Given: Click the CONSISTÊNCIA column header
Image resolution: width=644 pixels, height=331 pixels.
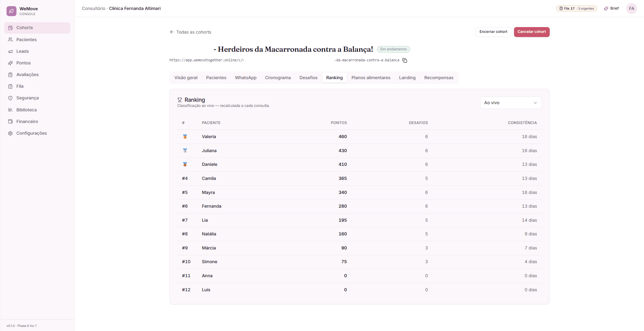Looking at the screenshot, I should point(522,123).
